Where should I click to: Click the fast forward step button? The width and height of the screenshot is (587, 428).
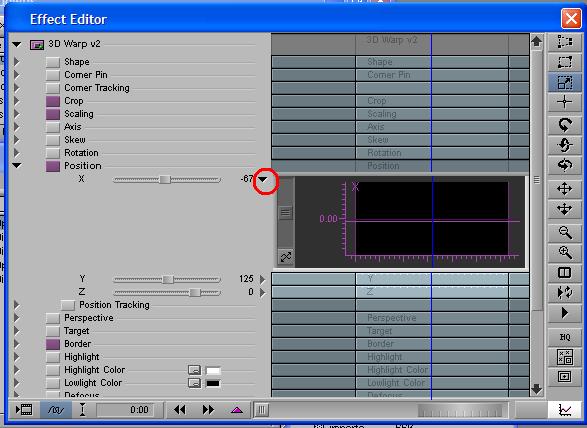tap(208, 410)
